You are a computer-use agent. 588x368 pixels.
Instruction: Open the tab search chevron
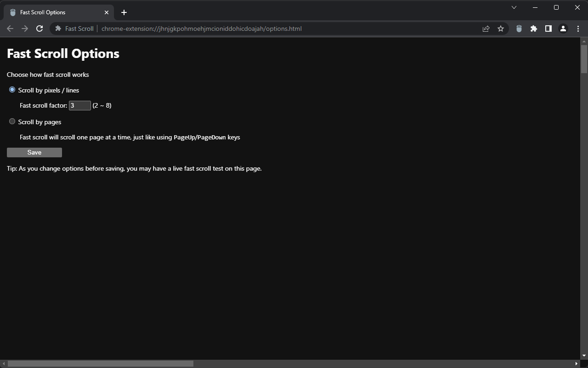[514, 7]
